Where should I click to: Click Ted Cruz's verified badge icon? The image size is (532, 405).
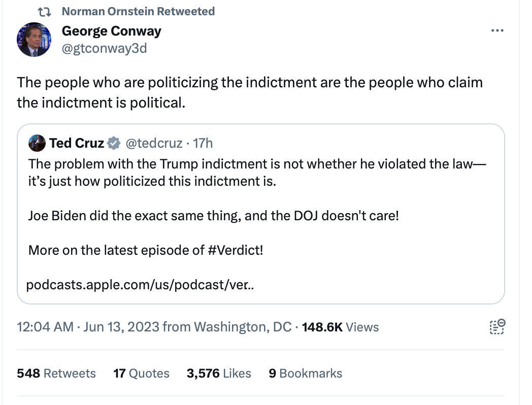[x=114, y=144]
